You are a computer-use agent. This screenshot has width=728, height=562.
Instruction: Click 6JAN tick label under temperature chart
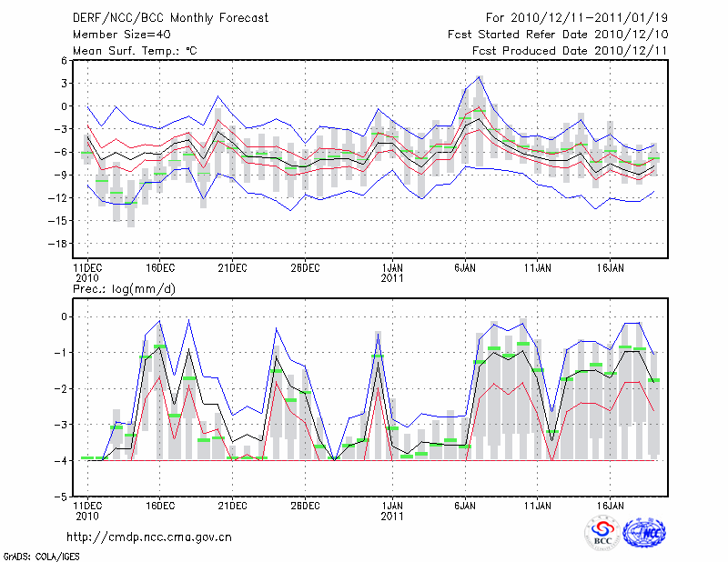(465, 268)
